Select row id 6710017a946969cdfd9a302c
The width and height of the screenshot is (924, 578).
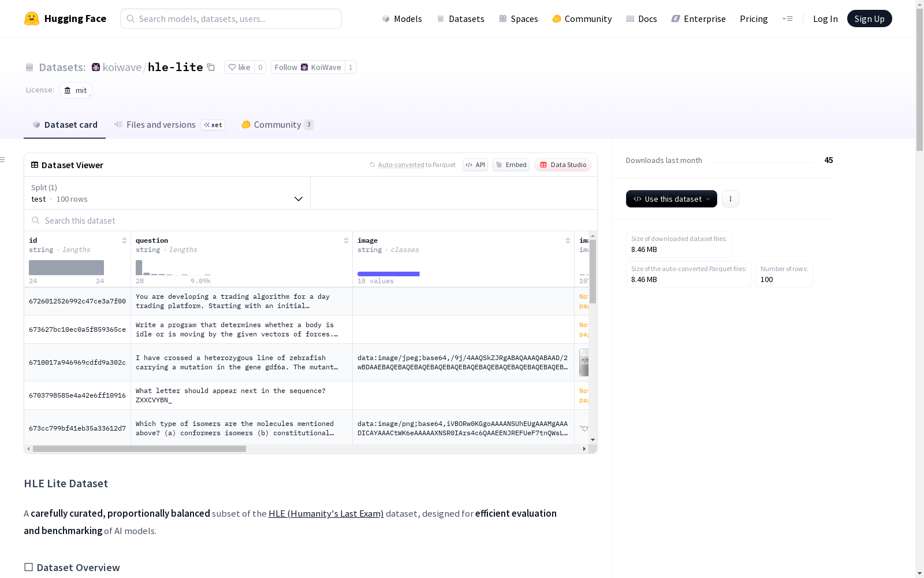pos(77,362)
